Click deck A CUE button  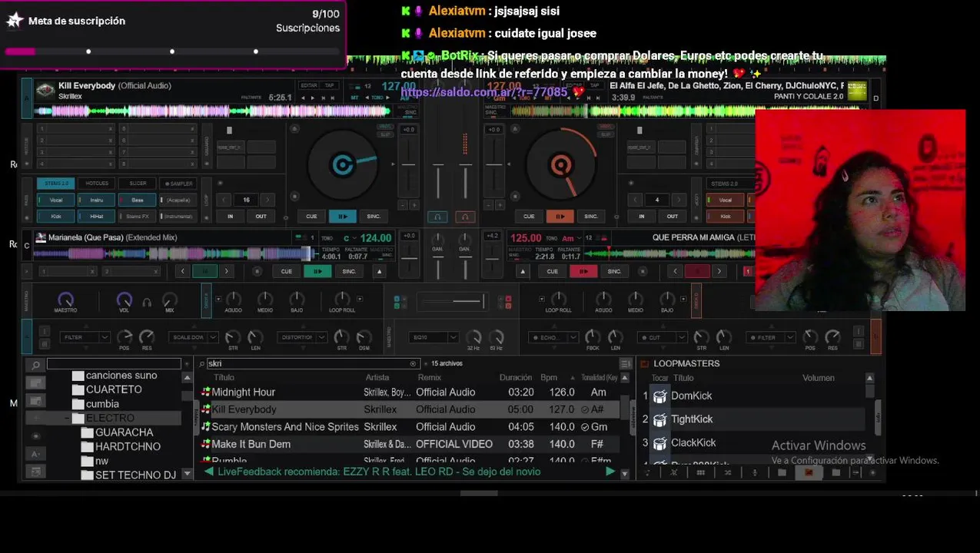(x=311, y=217)
